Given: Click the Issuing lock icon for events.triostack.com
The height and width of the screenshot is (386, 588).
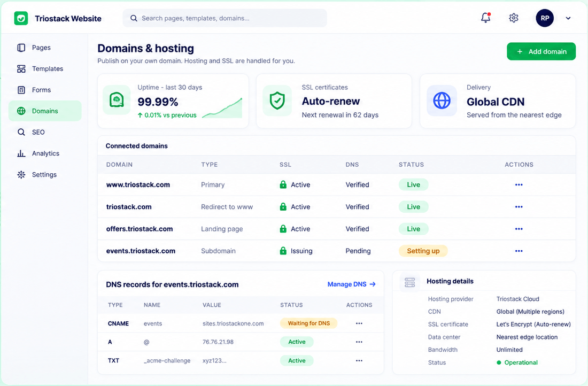Looking at the screenshot, I should pos(283,251).
